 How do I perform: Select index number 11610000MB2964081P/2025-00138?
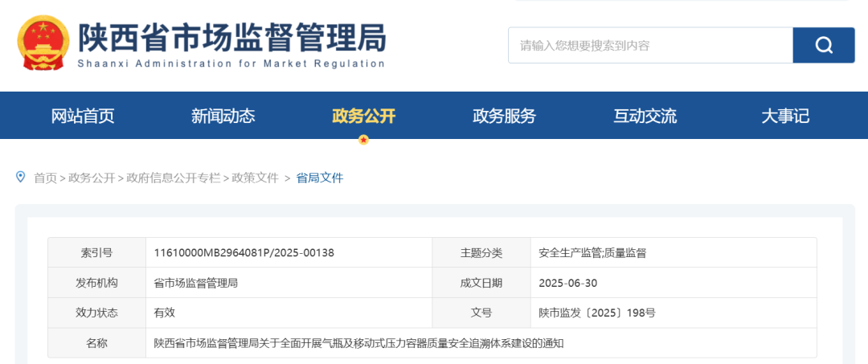click(x=244, y=253)
